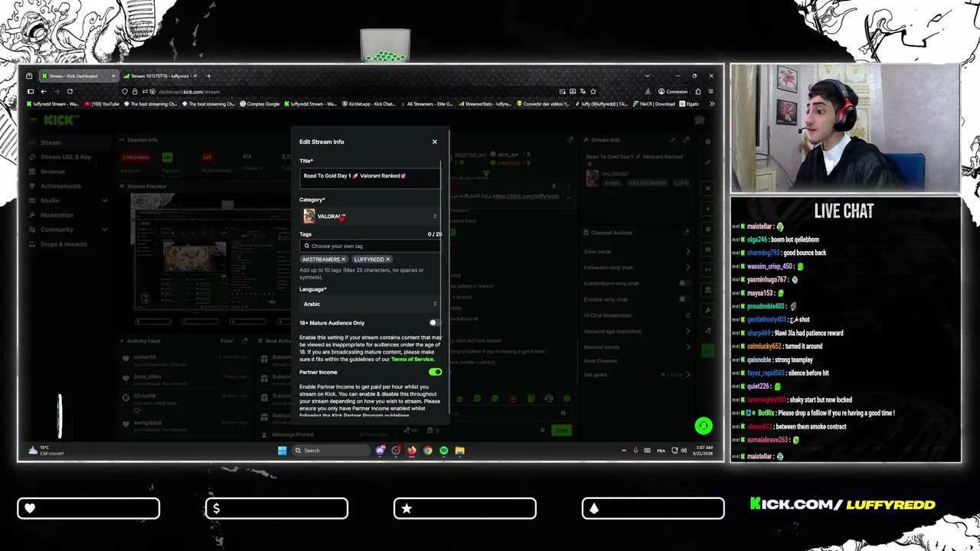Open Chrome from the taskbar

(428, 450)
